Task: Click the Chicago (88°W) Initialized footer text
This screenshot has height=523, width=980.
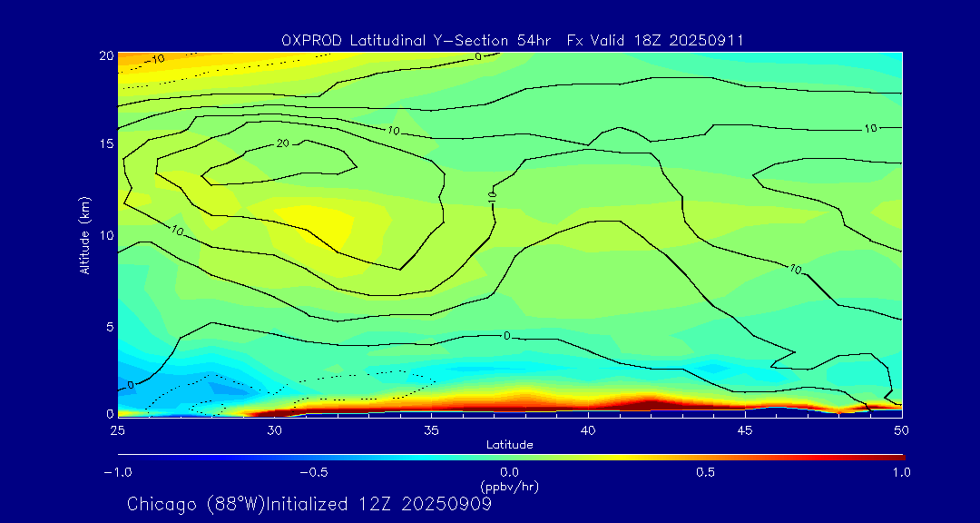Action: point(309,504)
